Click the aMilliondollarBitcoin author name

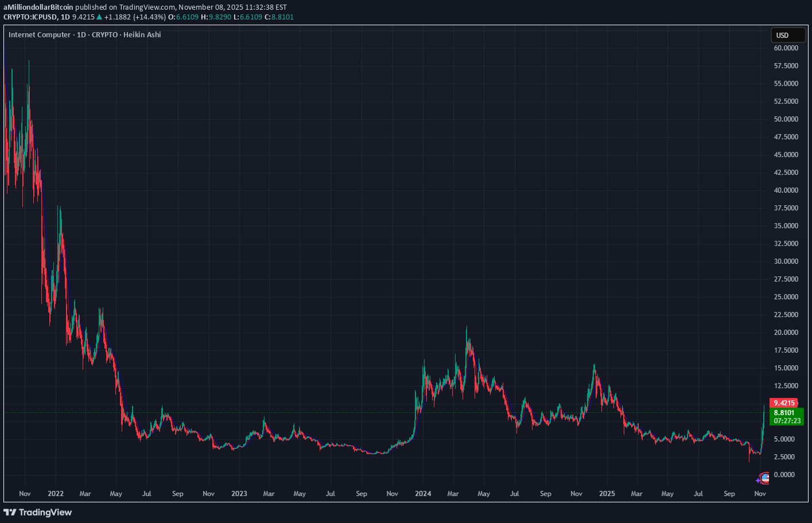coord(38,7)
